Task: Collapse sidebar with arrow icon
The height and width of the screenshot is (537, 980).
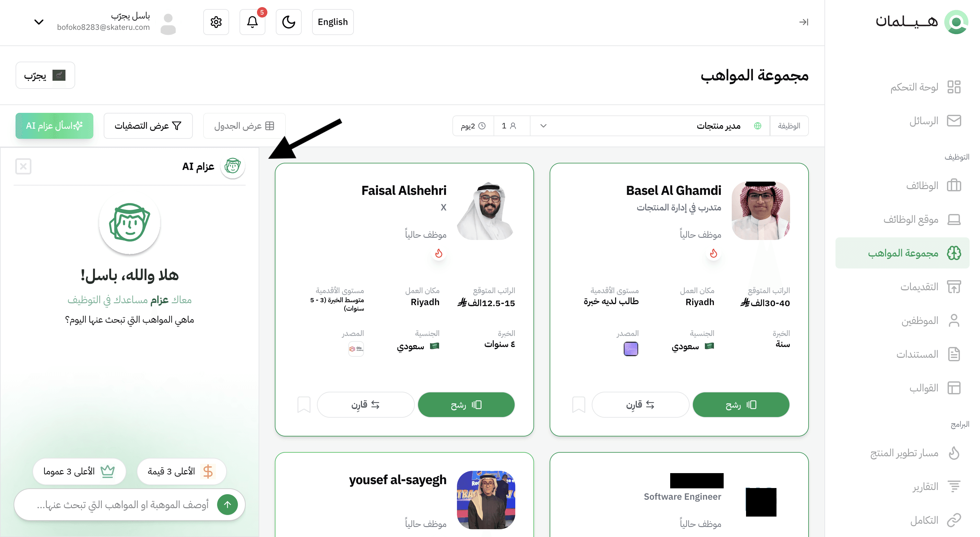Action: coord(803,22)
